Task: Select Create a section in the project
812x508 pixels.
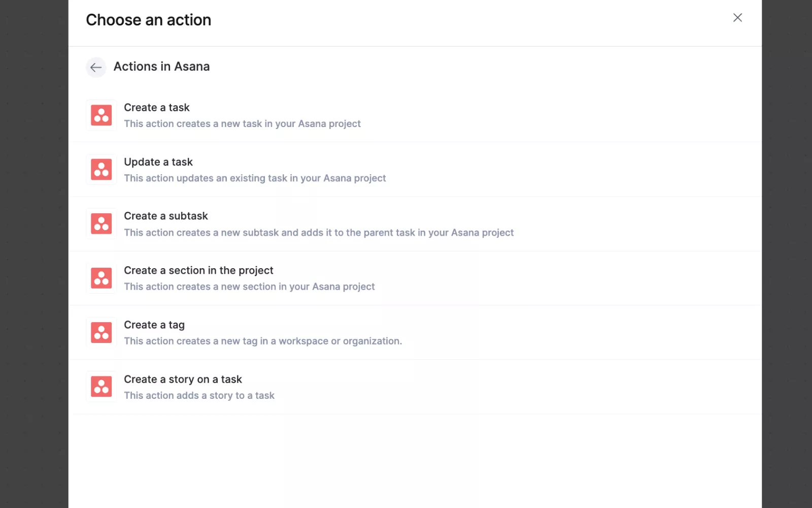Action: (198, 271)
